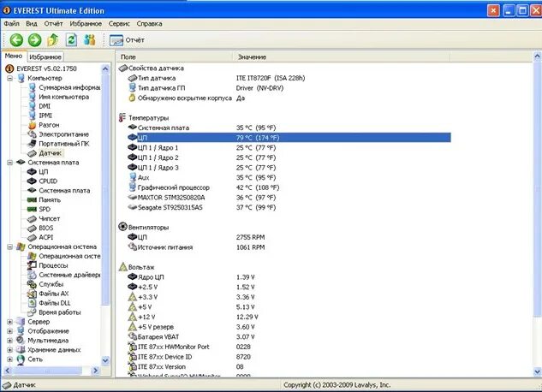Select IPMI tree item

pos(45,116)
